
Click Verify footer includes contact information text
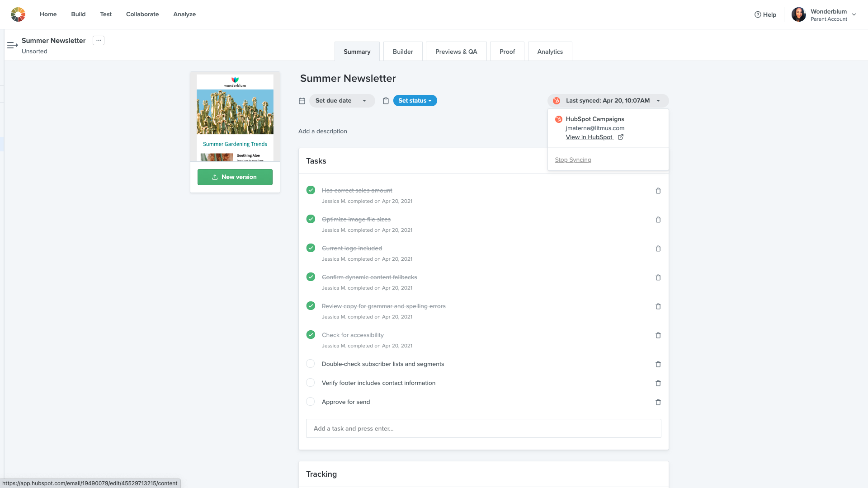tap(379, 383)
